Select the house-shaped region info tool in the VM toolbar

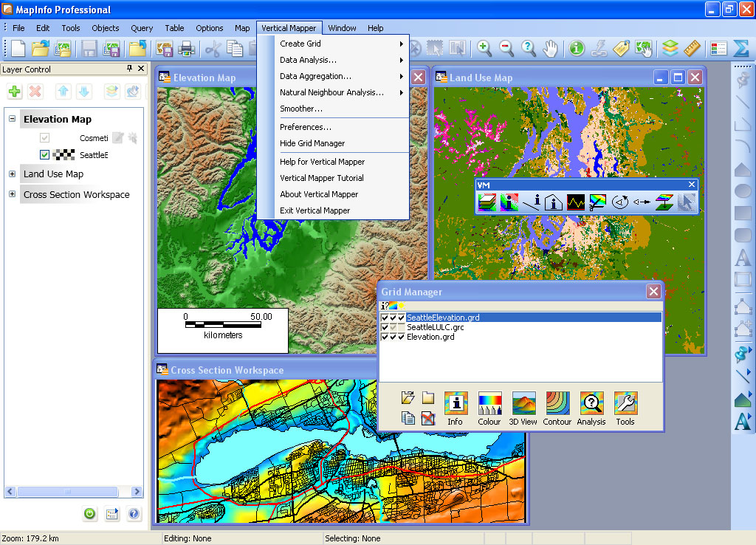pyautogui.click(x=554, y=202)
